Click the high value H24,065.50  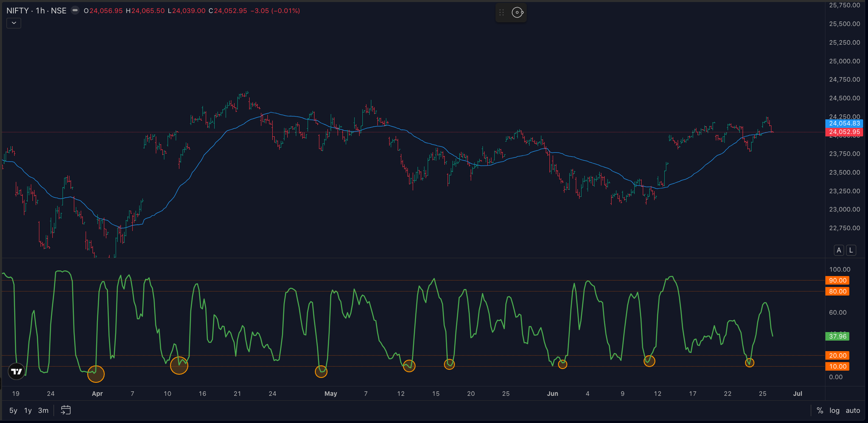[x=145, y=11]
